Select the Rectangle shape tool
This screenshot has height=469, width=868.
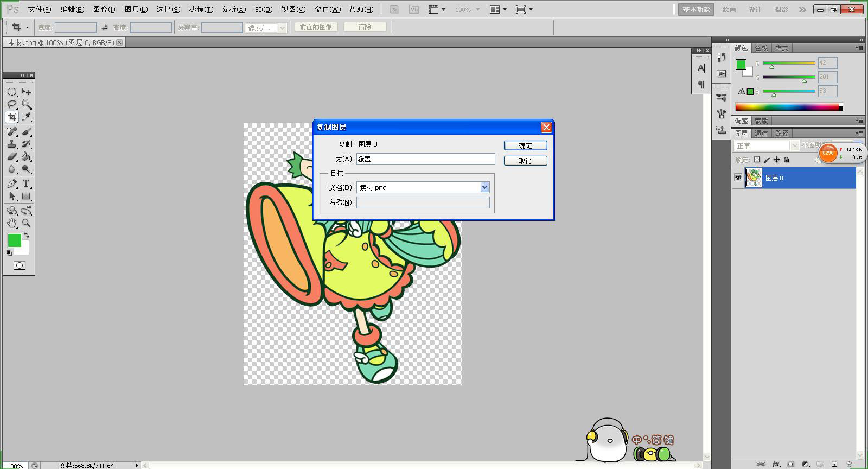pos(26,196)
